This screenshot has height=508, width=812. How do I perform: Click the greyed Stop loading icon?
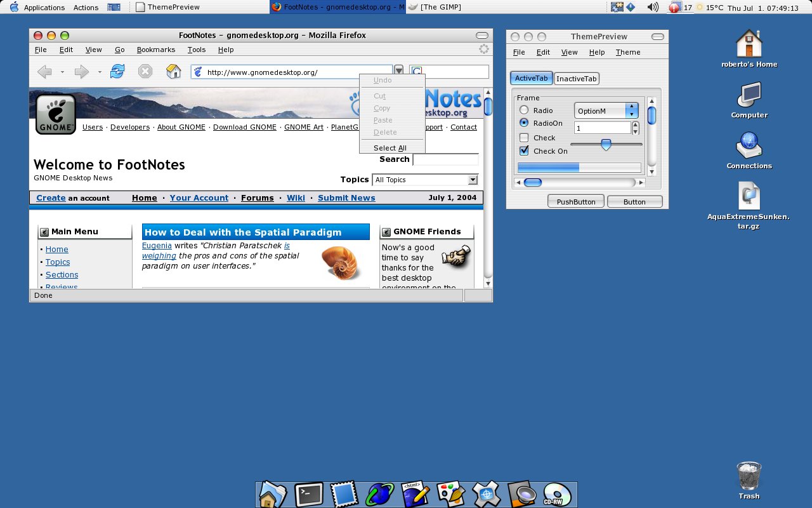click(145, 71)
